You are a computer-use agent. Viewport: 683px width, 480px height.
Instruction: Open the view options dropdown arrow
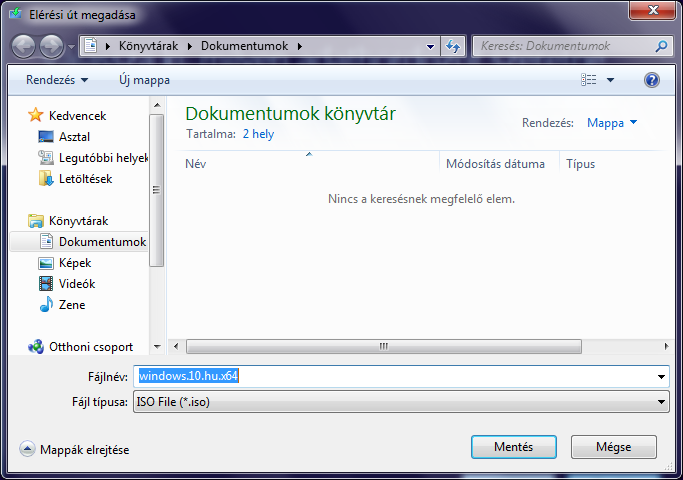point(611,79)
